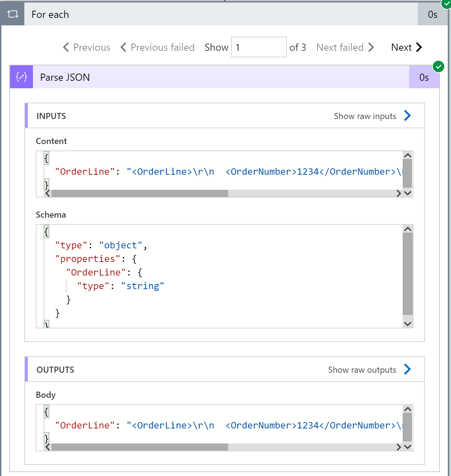The height and width of the screenshot is (476, 451).
Task: Click Show raw inputs
Action: coord(365,115)
